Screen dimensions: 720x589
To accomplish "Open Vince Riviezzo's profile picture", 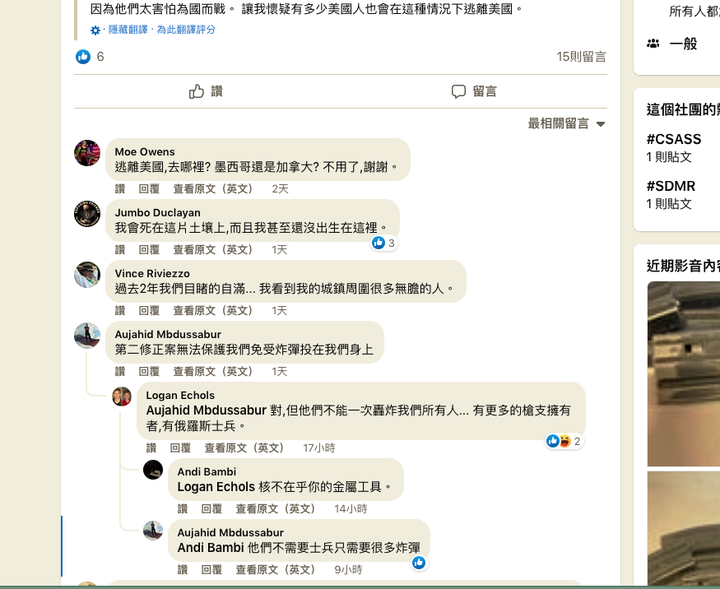I will [x=87, y=275].
